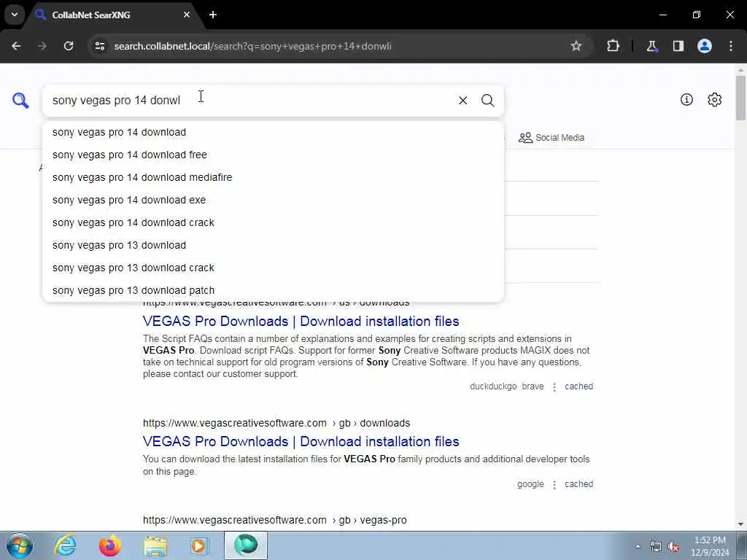Choose 'sony vegas pro 13 download patch' suggestion
This screenshot has height=560, width=747.
(x=273, y=290)
